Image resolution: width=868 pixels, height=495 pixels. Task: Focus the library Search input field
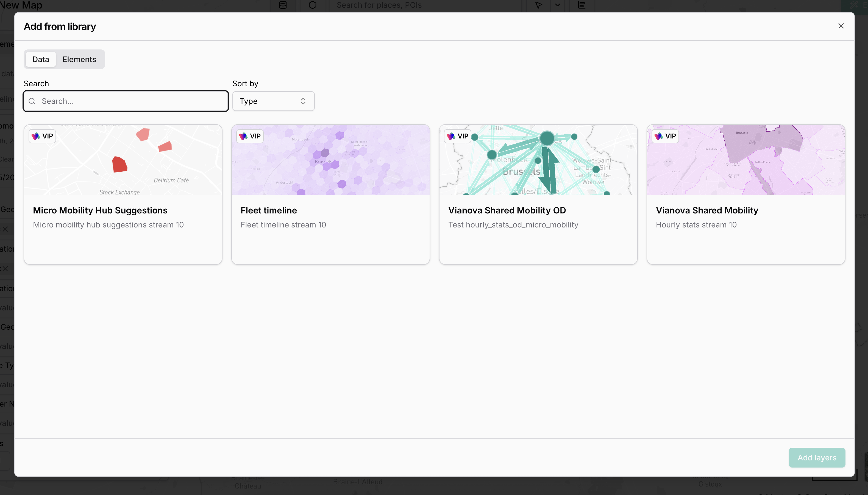(126, 101)
